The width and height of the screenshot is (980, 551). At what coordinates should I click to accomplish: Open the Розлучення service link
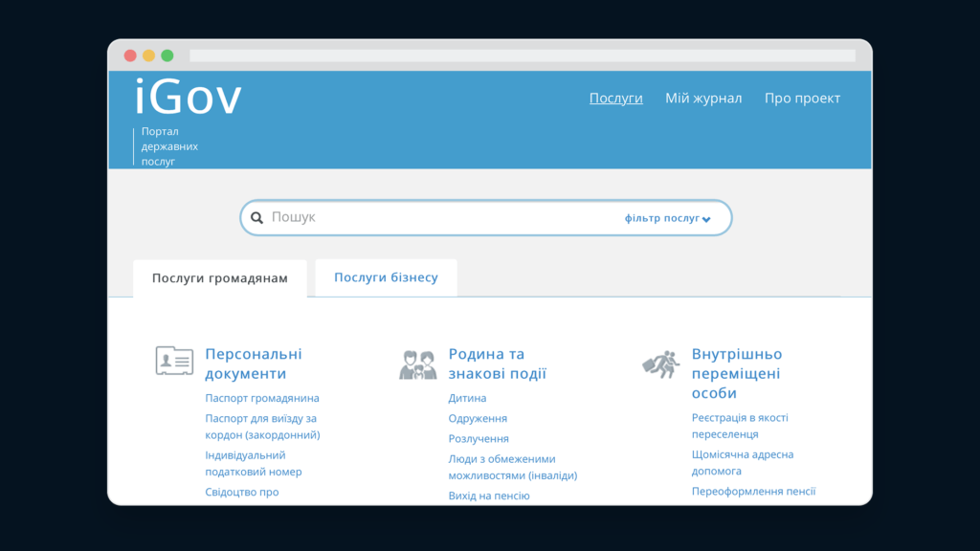479,438
